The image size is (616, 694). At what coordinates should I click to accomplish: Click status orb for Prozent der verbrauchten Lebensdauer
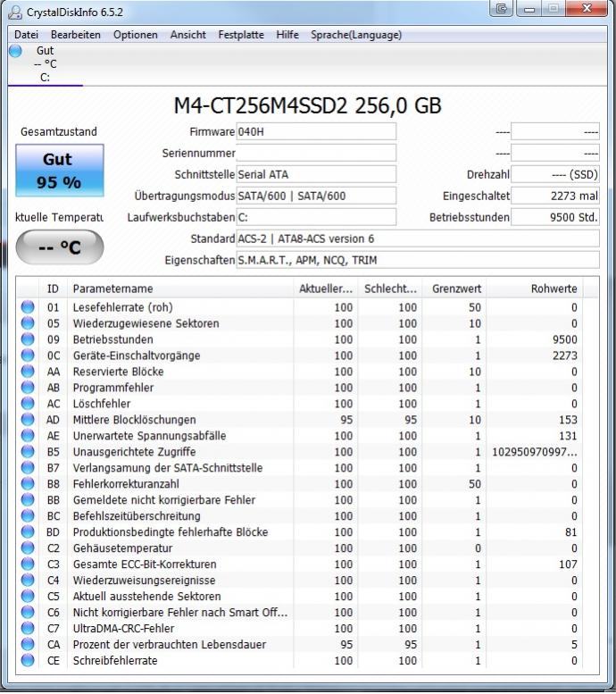(x=28, y=644)
